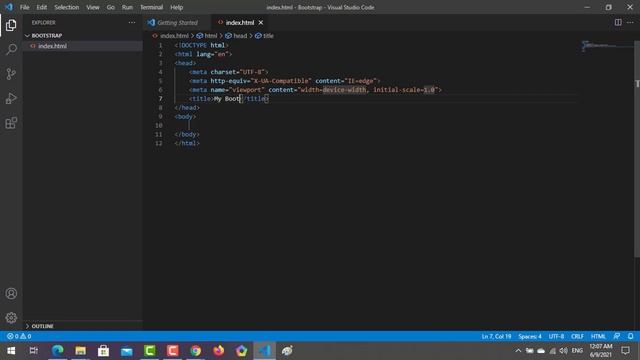Select index.html in Explorer tree
Viewport: 640px width, 360px height.
point(82,46)
